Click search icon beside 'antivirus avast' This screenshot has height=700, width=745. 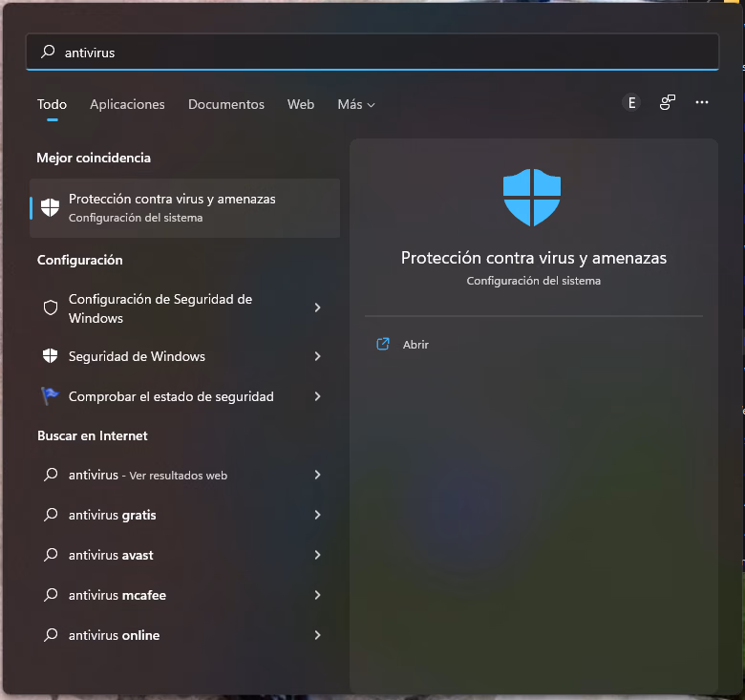[x=51, y=555]
